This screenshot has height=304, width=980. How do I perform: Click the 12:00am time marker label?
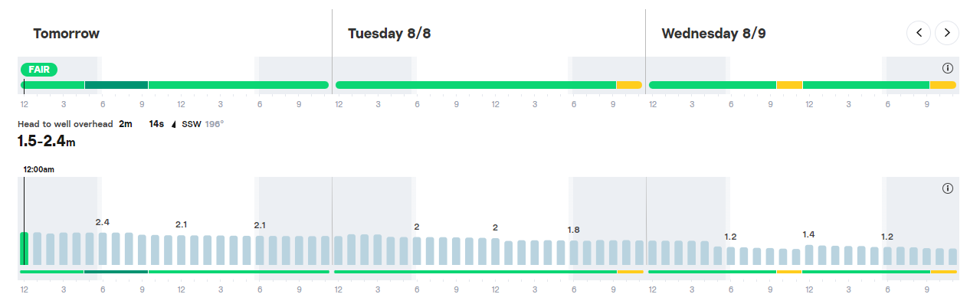[x=38, y=169]
